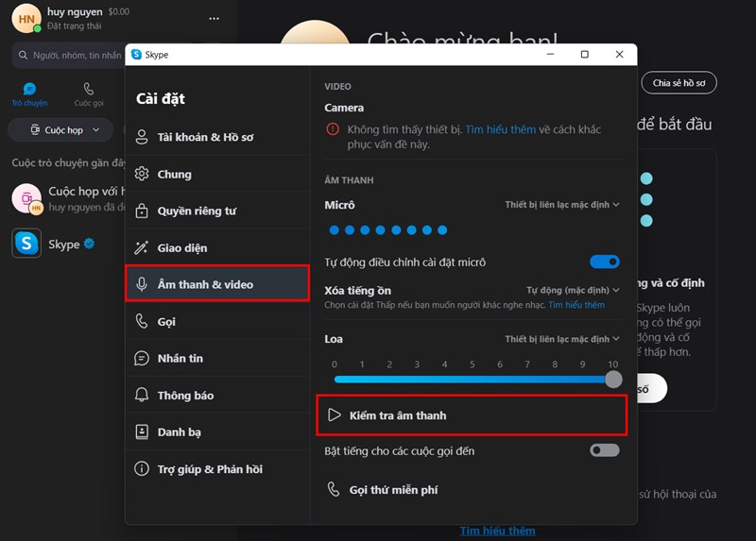Open Nhắn tin messaging settings
The image size is (756, 541).
[217, 359]
